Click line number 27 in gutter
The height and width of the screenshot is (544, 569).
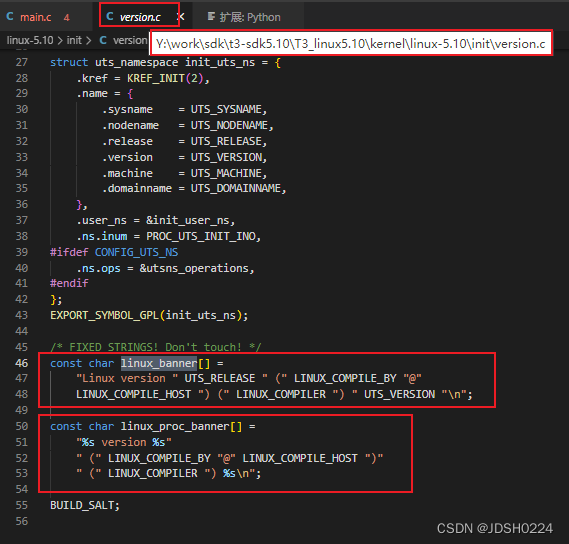pyautogui.click(x=21, y=62)
